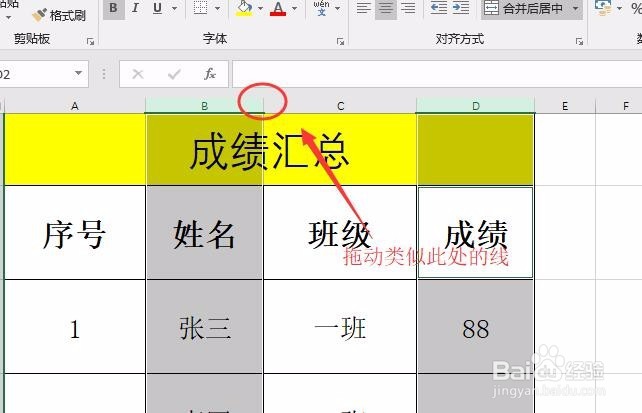Select cell containing 一班
Image resolution: width=642 pixels, height=413 pixels.
click(x=340, y=327)
